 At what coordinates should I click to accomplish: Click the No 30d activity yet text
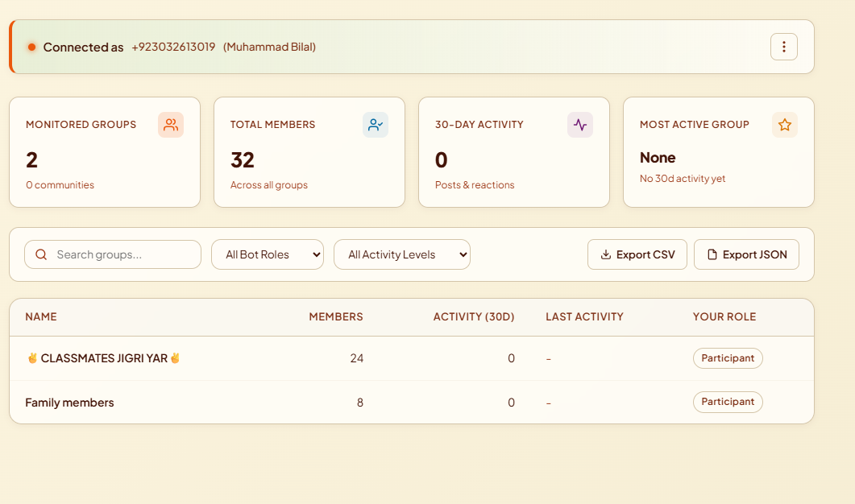coord(682,178)
